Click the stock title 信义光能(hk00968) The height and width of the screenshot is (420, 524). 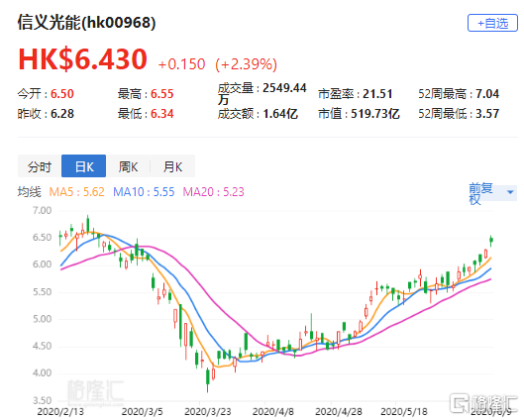coord(86,23)
